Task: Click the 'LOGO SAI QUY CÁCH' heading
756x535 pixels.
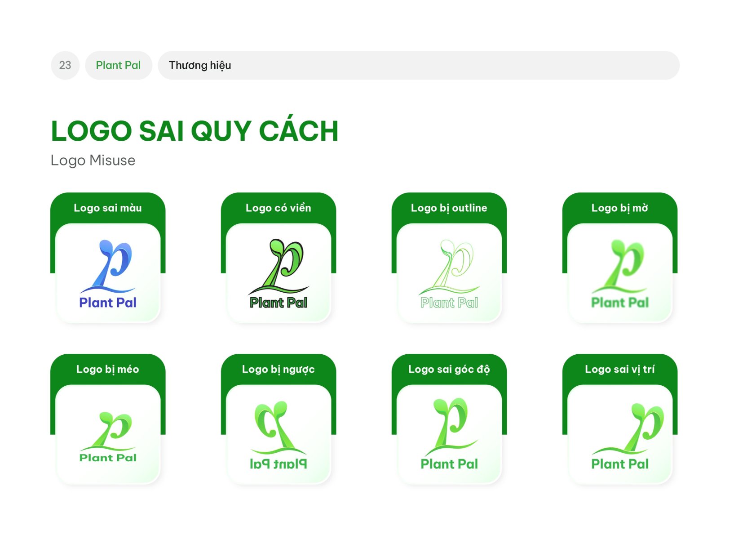Action: coord(195,131)
